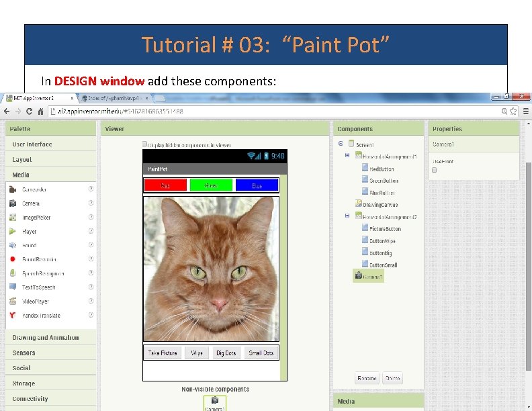Image resolution: width=532 pixels, height=411 pixels.
Task: Select the SpeechRecognizer icon
Action: [x=13, y=273]
